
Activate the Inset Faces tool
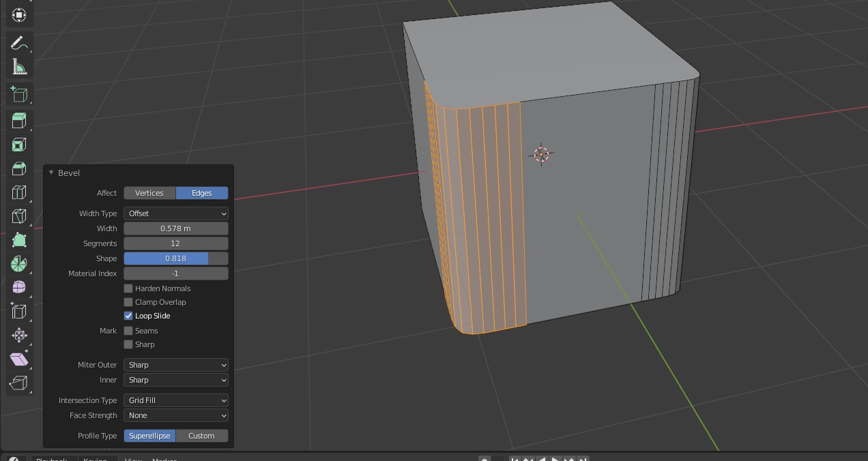click(19, 145)
